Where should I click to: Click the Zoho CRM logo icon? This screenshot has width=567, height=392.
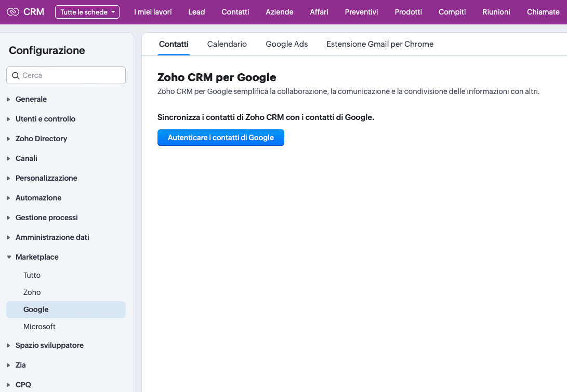point(13,12)
